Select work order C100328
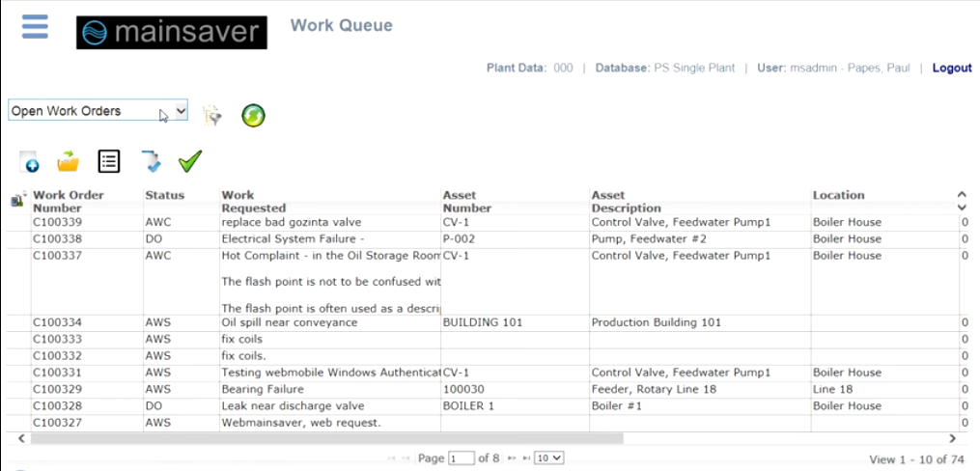This screenshot has width=980, height=471. pyautogui.click(x=58, y=406)
